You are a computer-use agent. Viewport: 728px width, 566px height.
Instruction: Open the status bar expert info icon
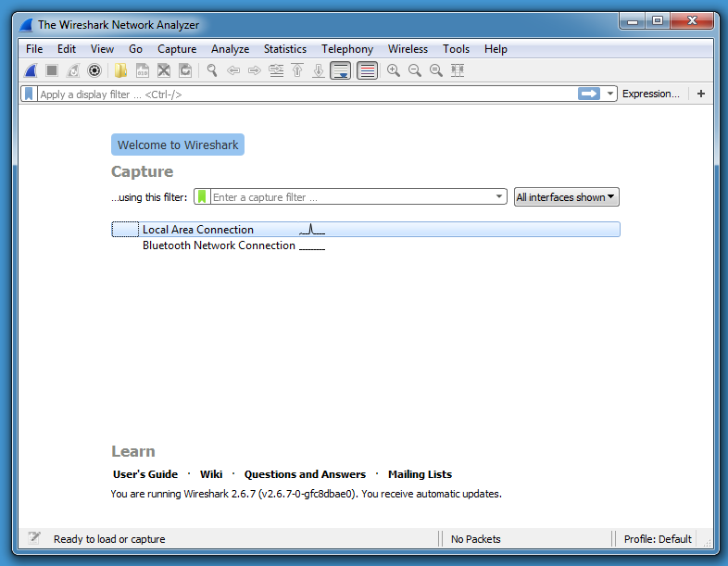[x=34, y=538]
